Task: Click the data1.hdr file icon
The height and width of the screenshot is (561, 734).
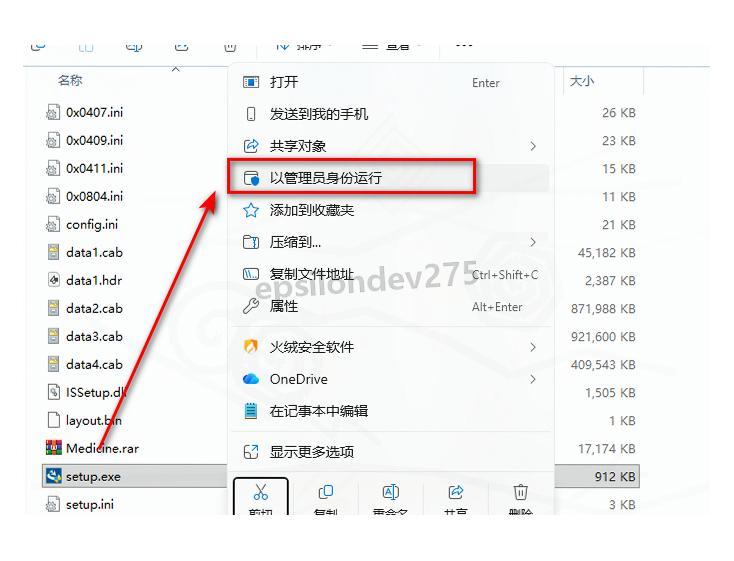Action: [x=53, y=280]
